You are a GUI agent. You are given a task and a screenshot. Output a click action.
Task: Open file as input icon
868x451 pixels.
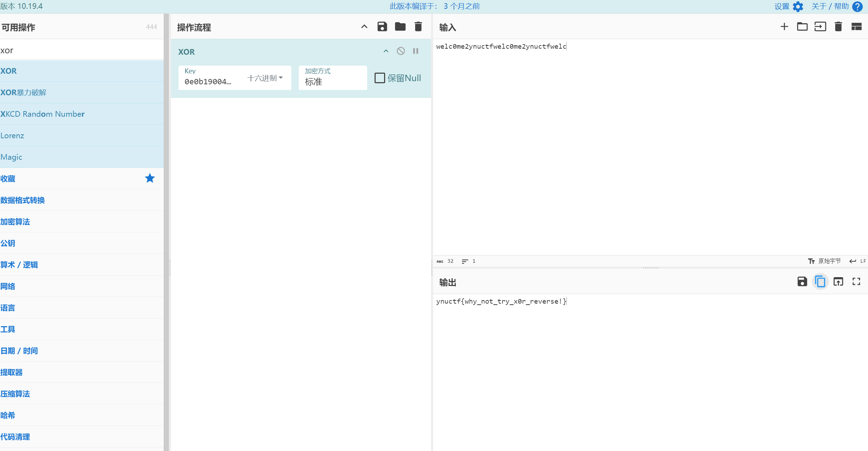820,27
